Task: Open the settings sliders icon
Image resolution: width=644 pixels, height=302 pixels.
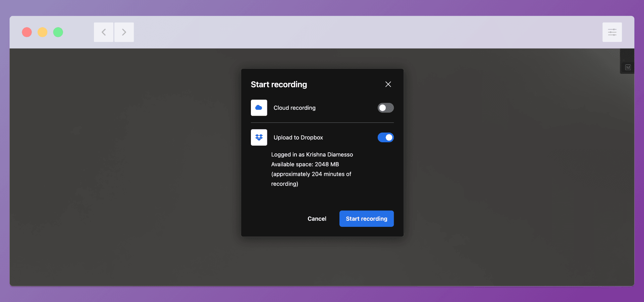Action: click(612, 32)
